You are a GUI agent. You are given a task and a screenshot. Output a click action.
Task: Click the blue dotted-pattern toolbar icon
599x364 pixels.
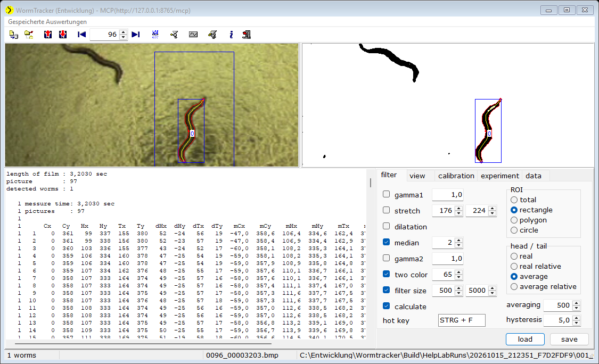tap(155, 35)
